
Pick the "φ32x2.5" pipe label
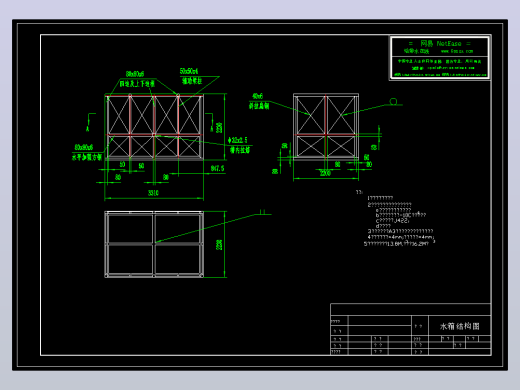(238, 140)
